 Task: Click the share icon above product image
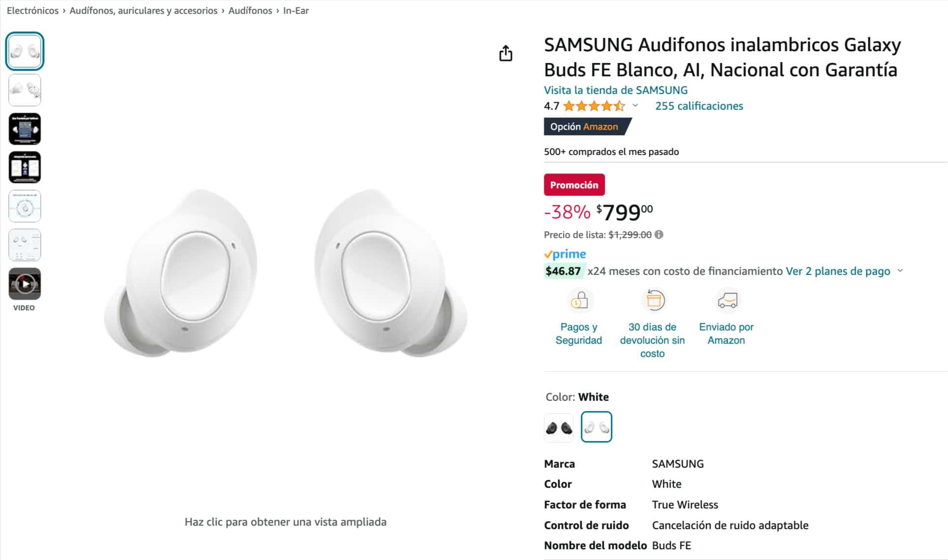coord(505,53)
